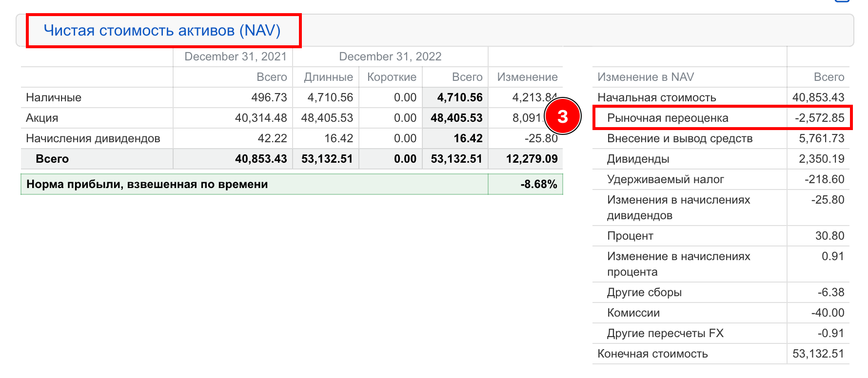Click the Норма прибыли, взвешенная по времени label
Viewport: 868px width, 378px height.
tap(147, 184)
